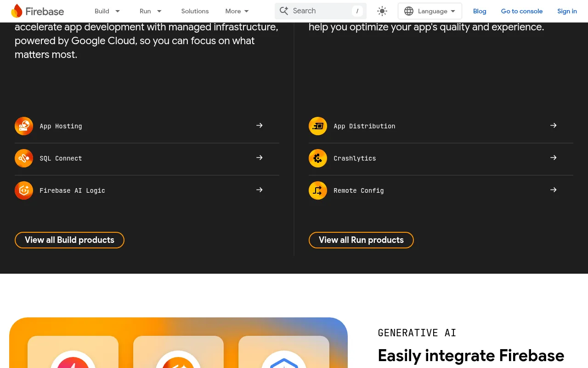
Task: Open the SQL Connect text link
Action: [x=61, y=158]
